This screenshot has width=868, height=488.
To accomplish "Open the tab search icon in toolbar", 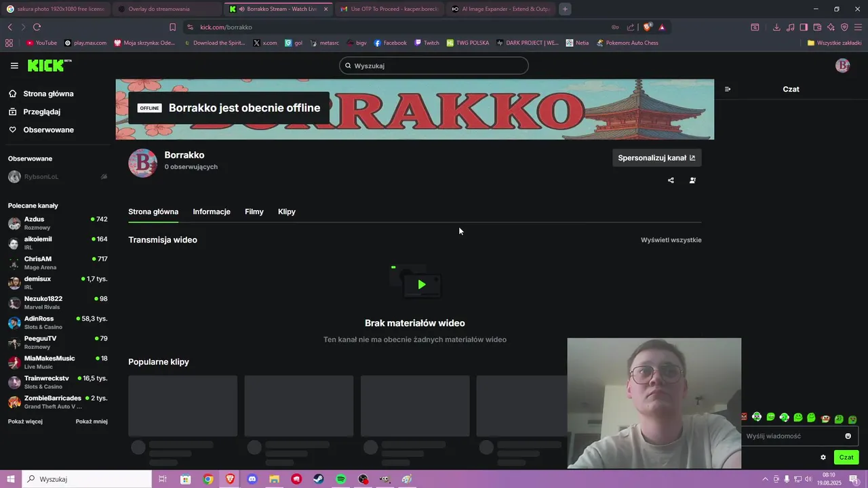I will tap(755, 27).
